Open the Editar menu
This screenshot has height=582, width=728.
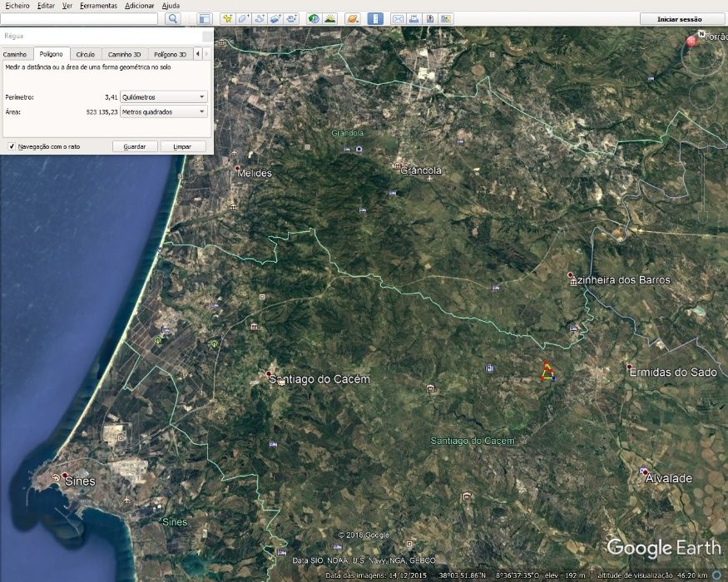click(46, 6)
